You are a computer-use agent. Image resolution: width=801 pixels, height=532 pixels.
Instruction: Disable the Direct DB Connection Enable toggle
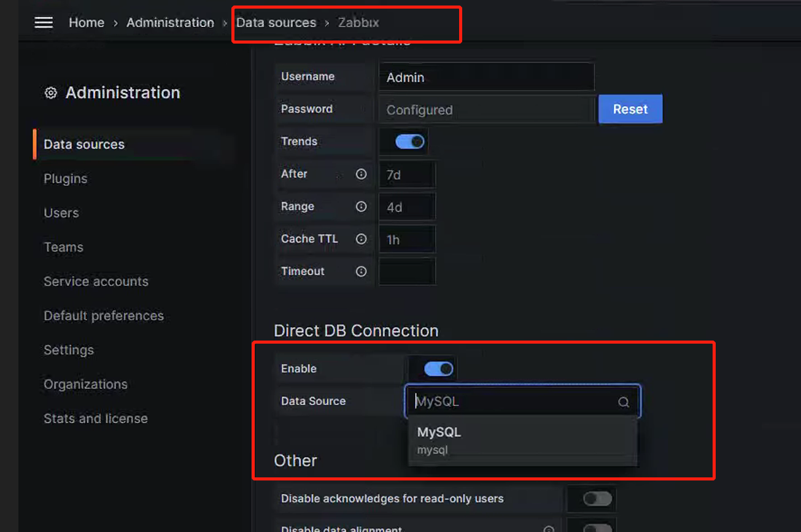pyautogui.click(x=438, y=369)
